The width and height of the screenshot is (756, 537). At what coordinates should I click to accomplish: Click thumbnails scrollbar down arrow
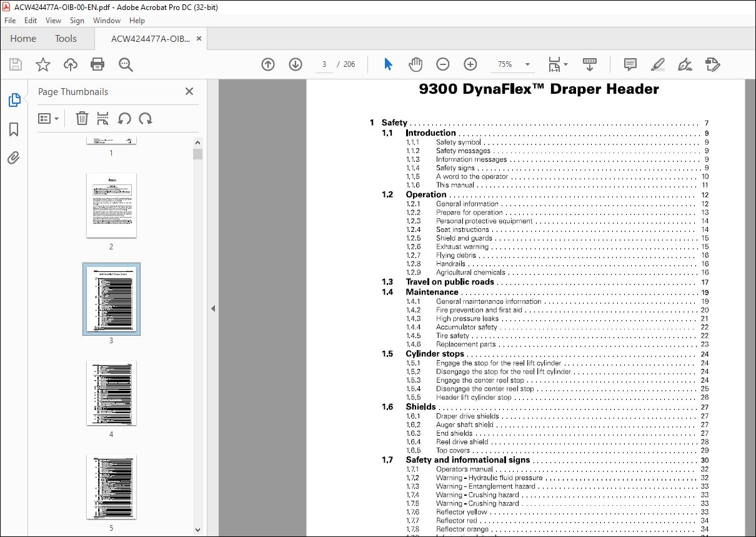[x=198, y=529]
